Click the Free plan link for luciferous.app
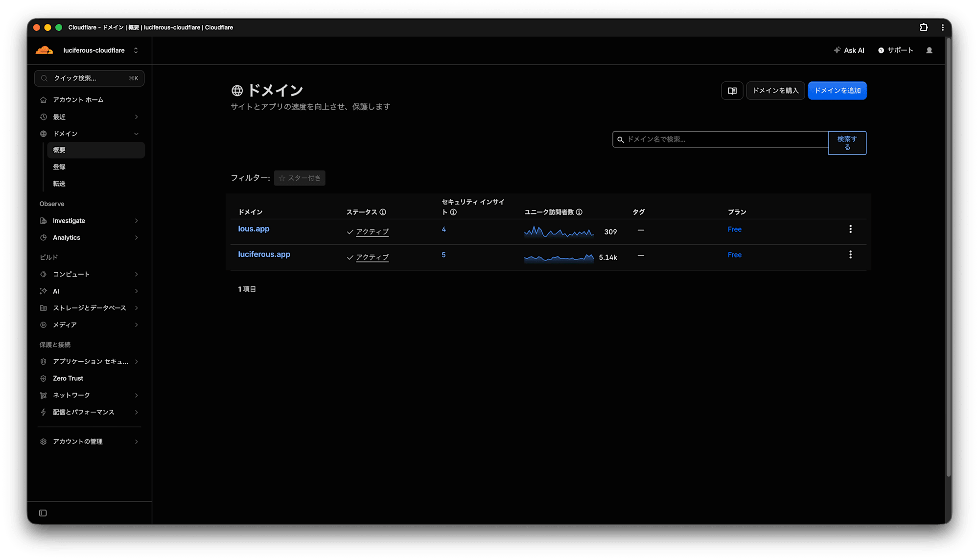Viewport: 979px width, 560px height. coord(734,255)
